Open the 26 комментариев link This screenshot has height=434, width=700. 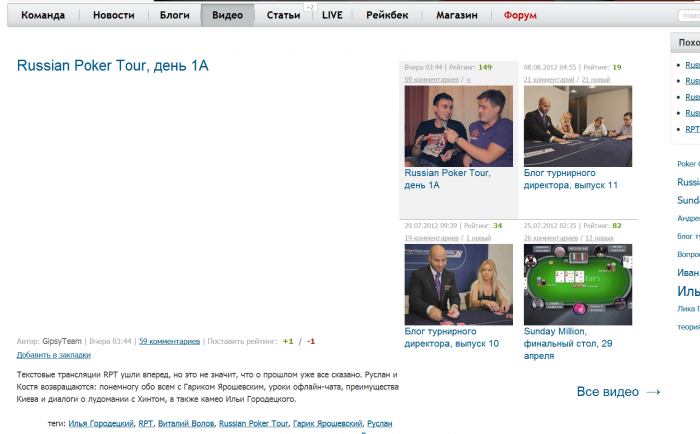click(x=550, y=238)
